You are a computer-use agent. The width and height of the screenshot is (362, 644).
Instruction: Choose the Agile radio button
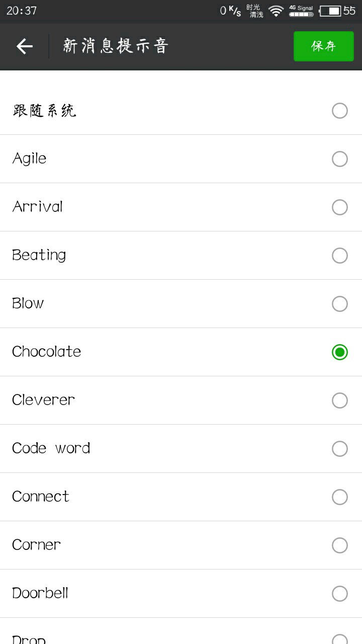pyautogui.click(x=340, y=159)
